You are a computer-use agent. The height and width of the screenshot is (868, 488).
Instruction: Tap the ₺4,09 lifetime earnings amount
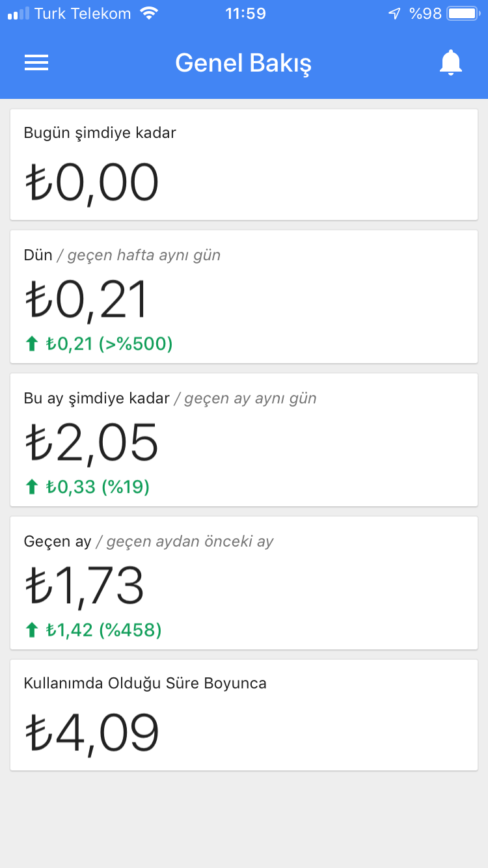tap(92, 732)
